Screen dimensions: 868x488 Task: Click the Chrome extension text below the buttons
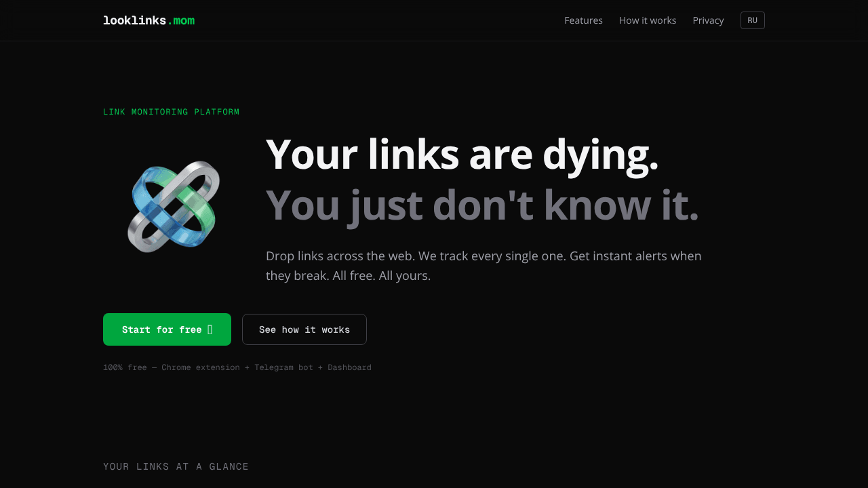[x=201, y=367]
